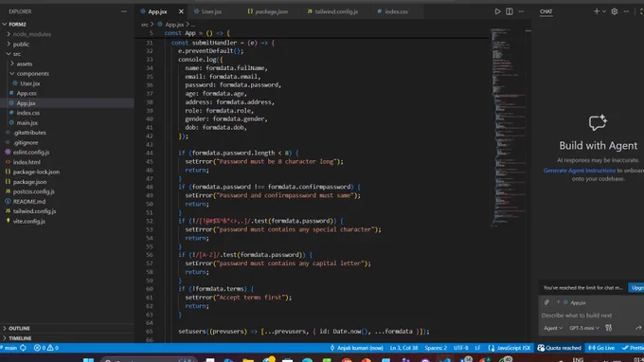Expand the assets folder
This screenshot has width=644, height=362.
(x=25, y=63)
